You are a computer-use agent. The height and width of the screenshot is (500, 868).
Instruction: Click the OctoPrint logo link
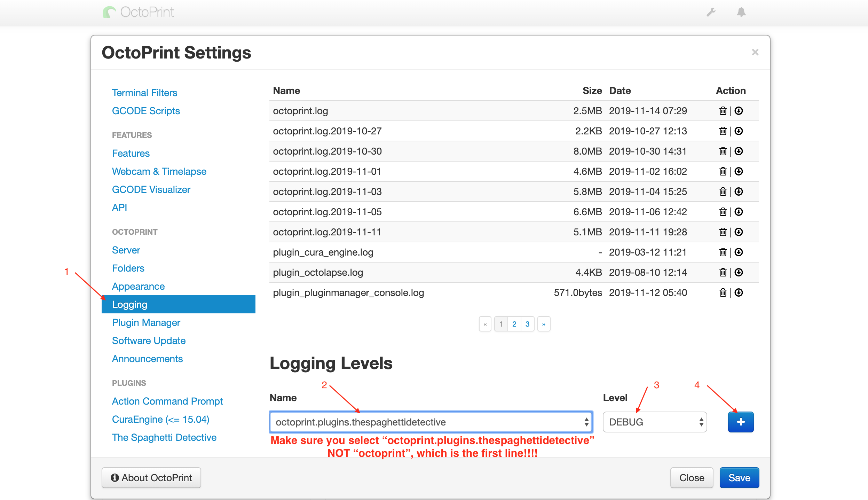click(138, 12)
